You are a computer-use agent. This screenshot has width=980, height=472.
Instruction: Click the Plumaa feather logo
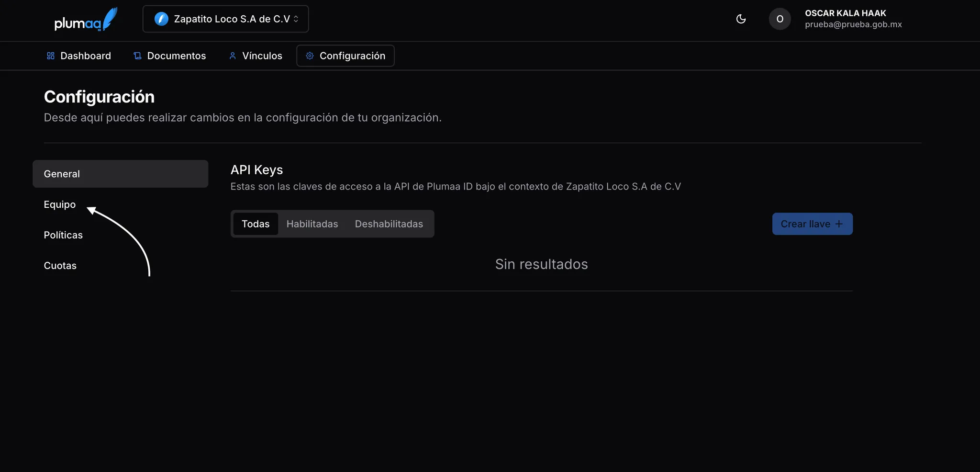(86, 19)
